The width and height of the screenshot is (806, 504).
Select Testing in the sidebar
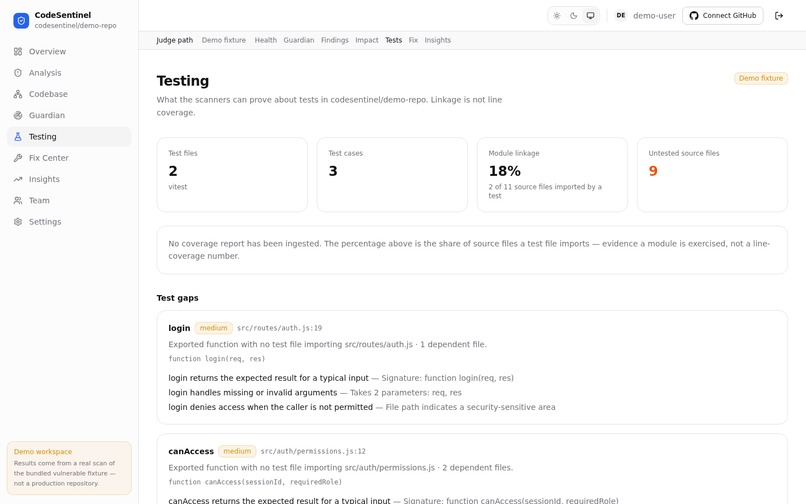[x=69, y=137]
